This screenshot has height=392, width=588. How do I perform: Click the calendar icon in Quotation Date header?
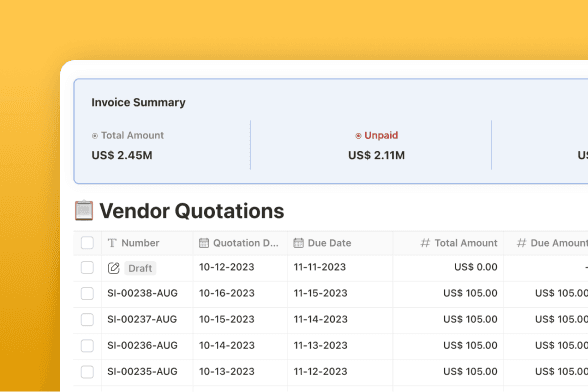pos(204,243)
